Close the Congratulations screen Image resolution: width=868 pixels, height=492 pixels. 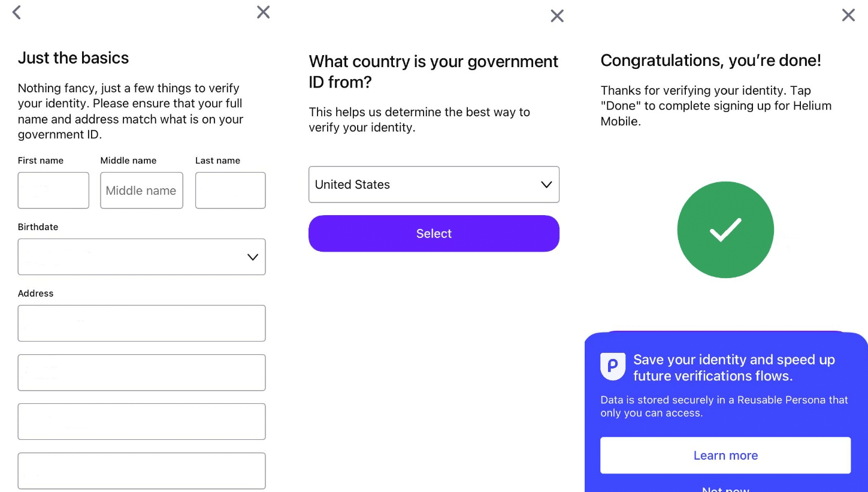[x=848, y=15]
